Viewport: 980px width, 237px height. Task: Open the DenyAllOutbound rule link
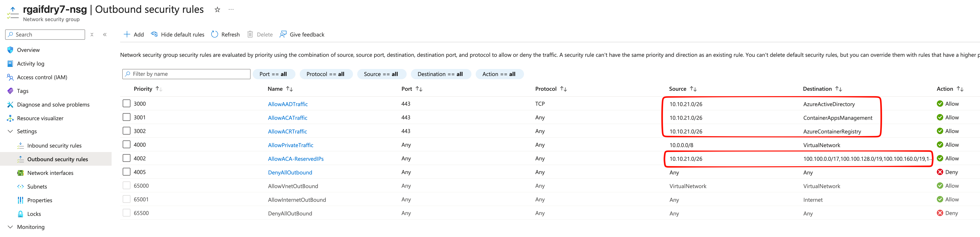click(290, 173)
